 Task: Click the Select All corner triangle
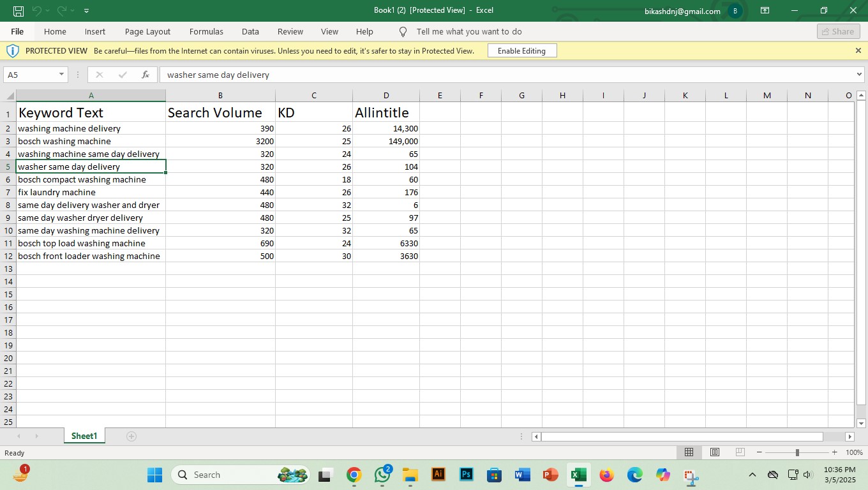pos(9,96)
